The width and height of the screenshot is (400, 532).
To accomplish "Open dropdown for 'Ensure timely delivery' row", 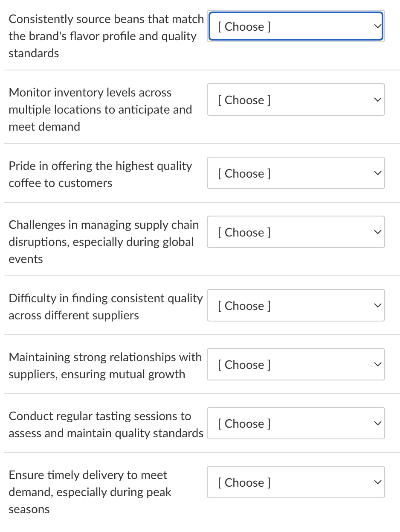I will pyautogui.click(x=296, y=482).
